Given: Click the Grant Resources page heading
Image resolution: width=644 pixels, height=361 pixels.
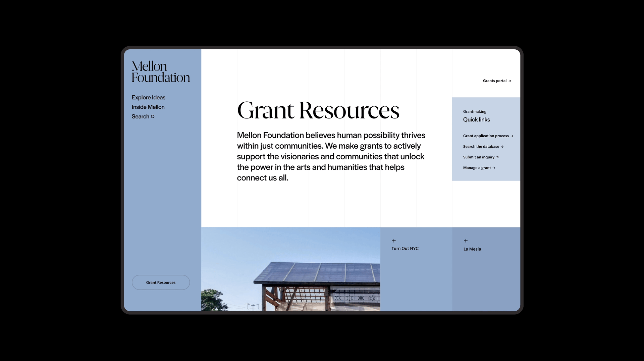Looking at the screenshot, I should (x=318, y=110).
